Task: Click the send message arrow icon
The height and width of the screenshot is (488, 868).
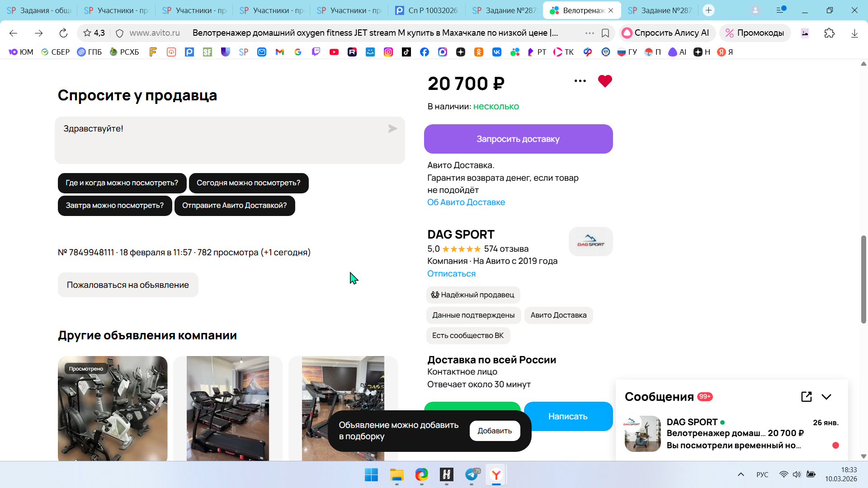Action: (x=392, y=129)
